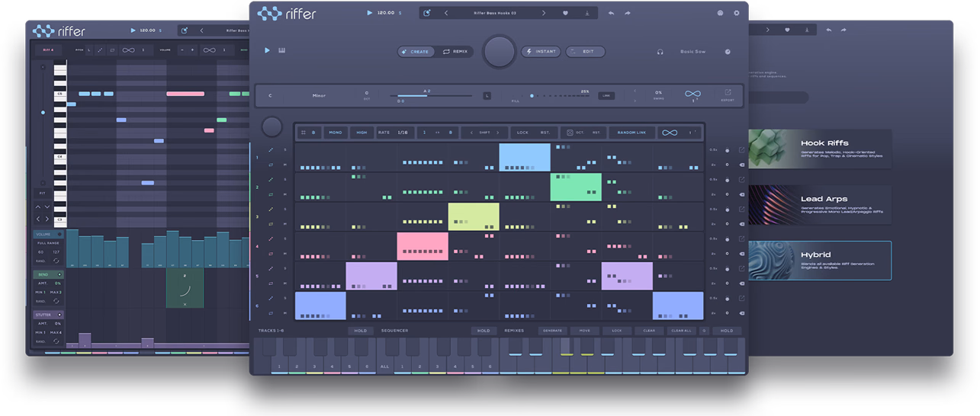Image resolution: width=980 pixels, height=416 pixels.
Task: Click the riff generate icon for track 2
Action: click(x=271, y=180)
